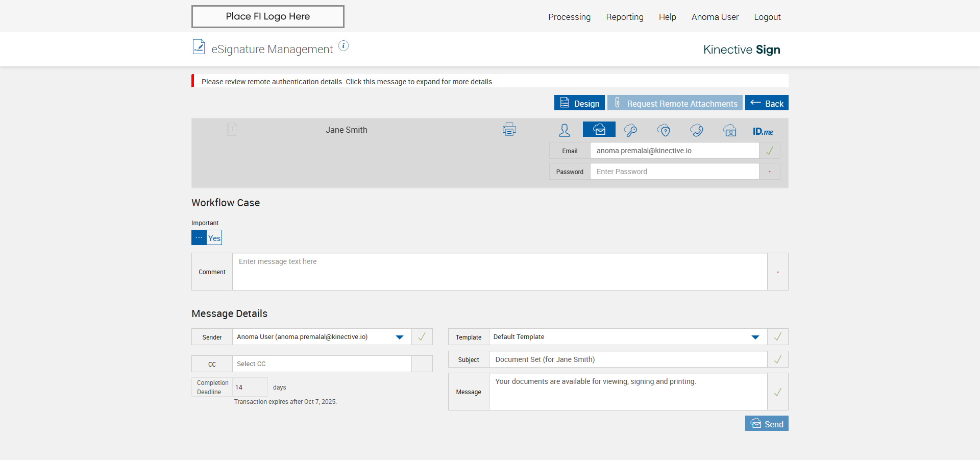Expand the Template dropdown

tap(755, 337)
